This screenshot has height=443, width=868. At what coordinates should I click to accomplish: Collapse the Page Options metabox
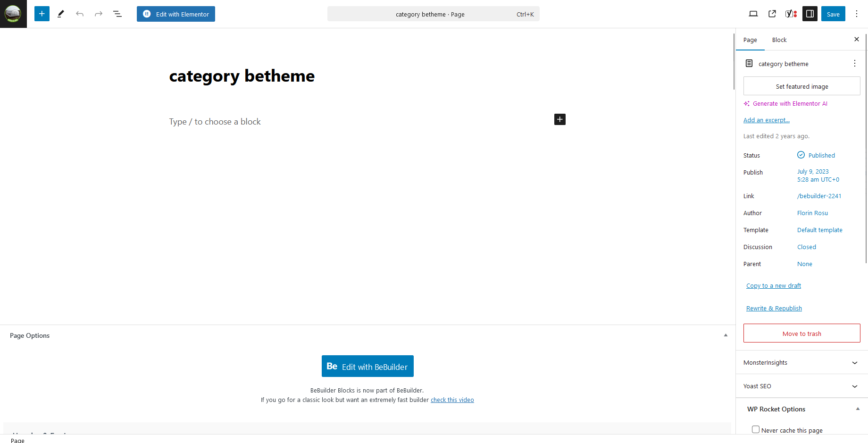pyautogui.click(x=726, y=335)
